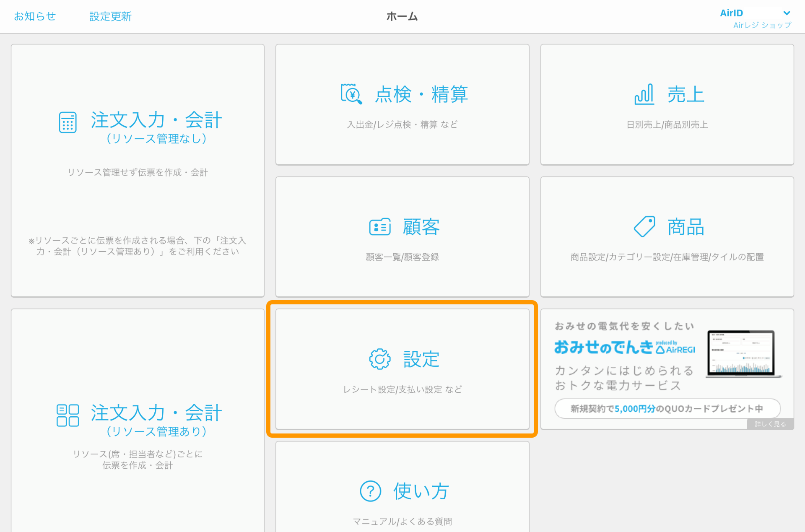Click the Airレジ ショップ account text
Viewport: 805px width, 532px height.
pos(762,25)
